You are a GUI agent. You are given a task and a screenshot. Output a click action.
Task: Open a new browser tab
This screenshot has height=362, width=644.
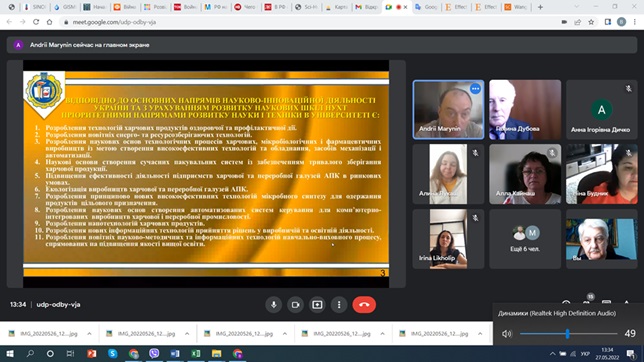pyautogui.click(x=540, y=7)
